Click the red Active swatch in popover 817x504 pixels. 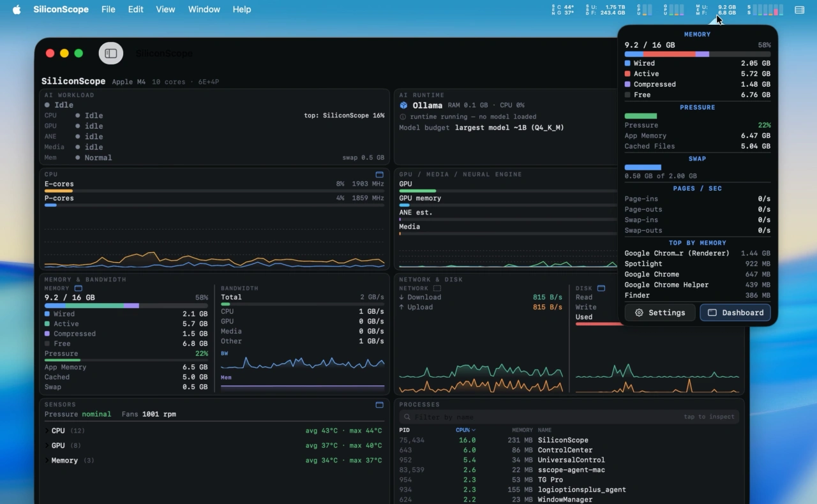coord(627,74)
